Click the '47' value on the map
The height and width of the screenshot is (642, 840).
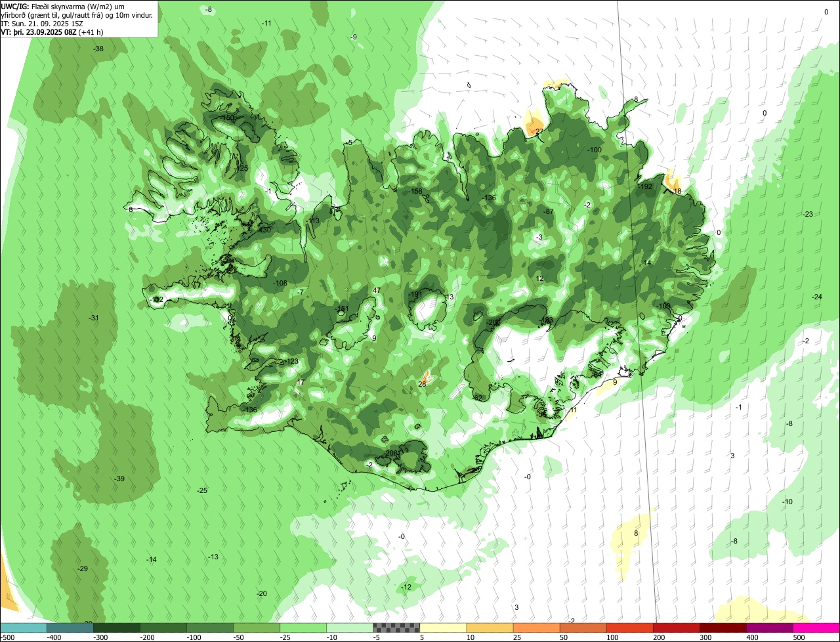coord(376,291)
